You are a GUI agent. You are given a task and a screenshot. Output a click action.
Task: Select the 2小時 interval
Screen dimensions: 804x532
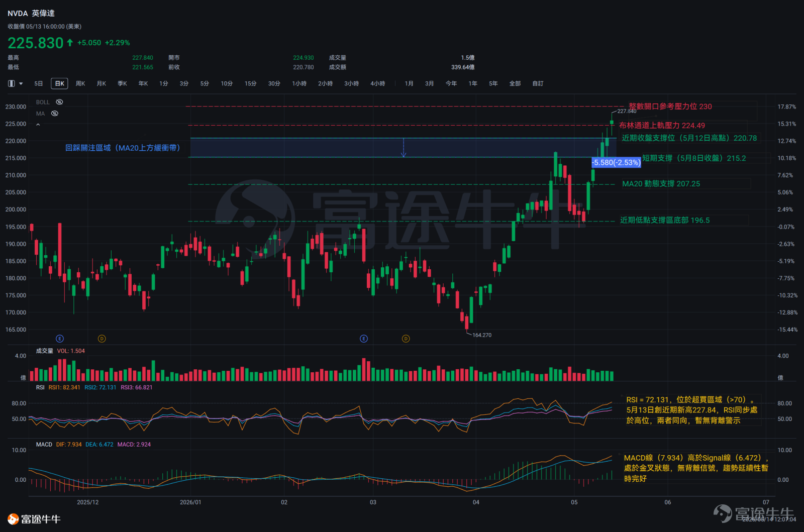pyautogui.click(x=326, y=83)
